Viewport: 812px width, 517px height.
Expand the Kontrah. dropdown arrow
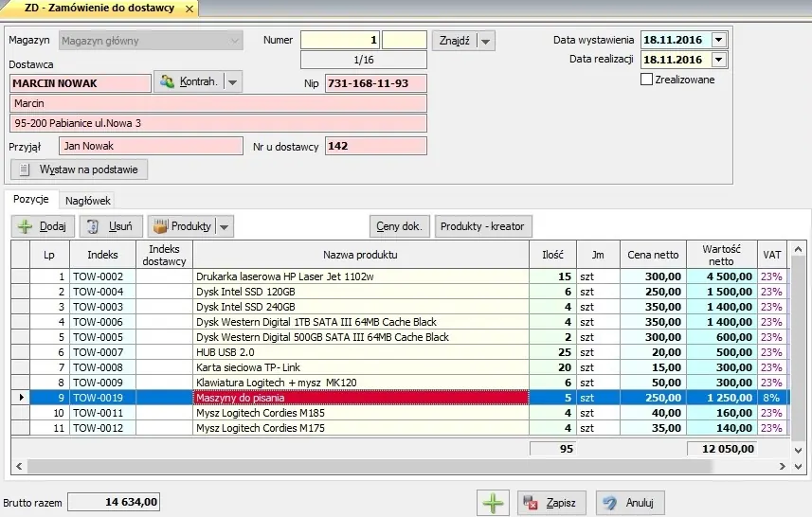233,81
